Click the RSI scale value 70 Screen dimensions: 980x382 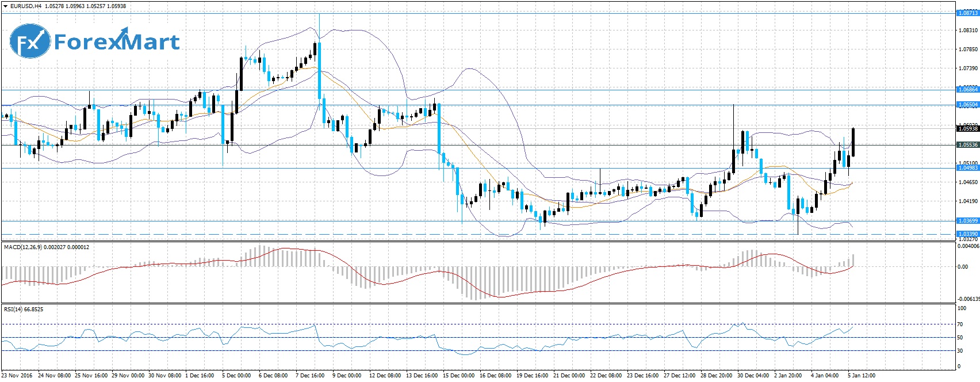tap(960, 324)
